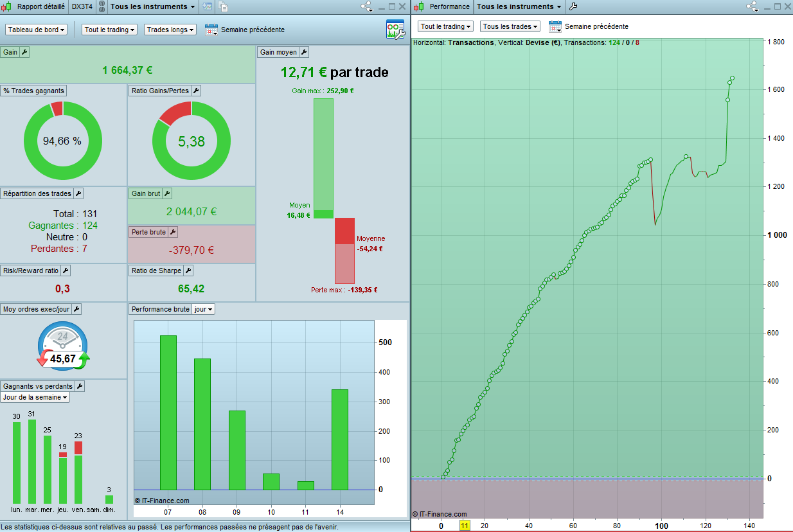Viewport: 793px width, 532px height.
Task: Click the wrench next to Ratio de Sharpe
Action: [x=188, y=270]
